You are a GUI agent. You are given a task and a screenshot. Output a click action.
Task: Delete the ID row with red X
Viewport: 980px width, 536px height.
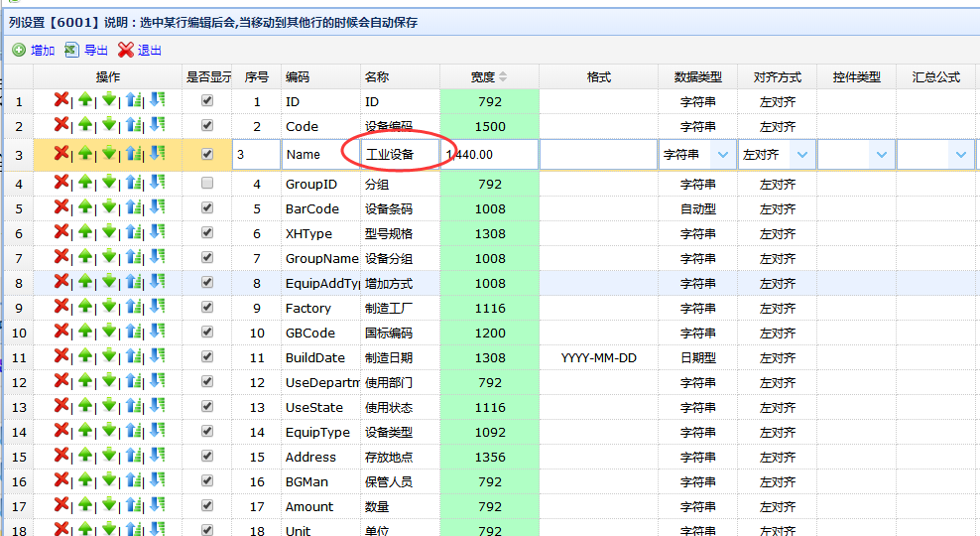pyautogui.click(x=61, y=100)
